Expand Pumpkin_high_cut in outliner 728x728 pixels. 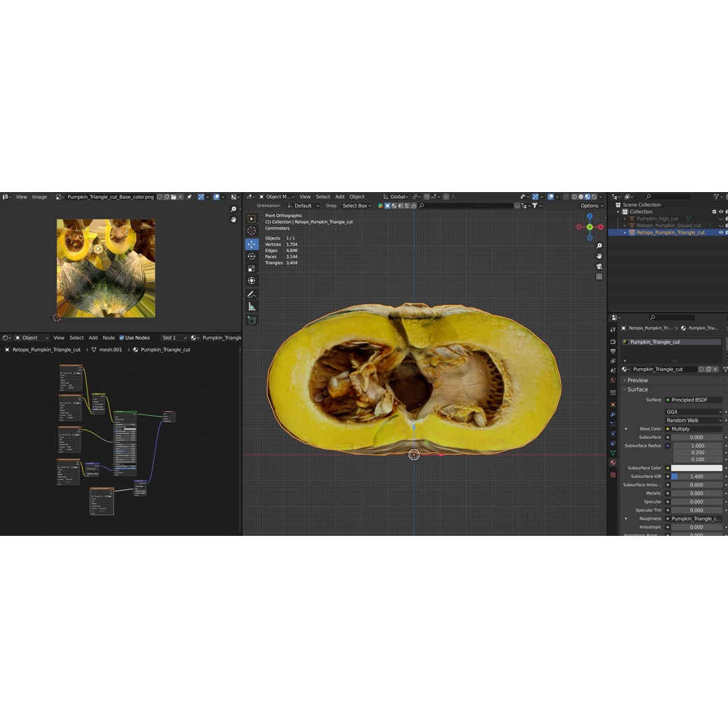tap(625, 218)
